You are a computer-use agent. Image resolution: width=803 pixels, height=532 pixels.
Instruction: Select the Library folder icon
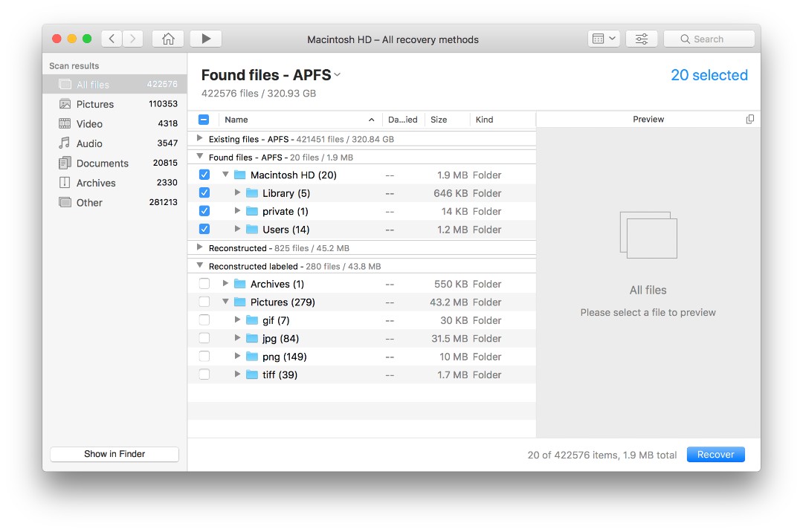(252, 193)
